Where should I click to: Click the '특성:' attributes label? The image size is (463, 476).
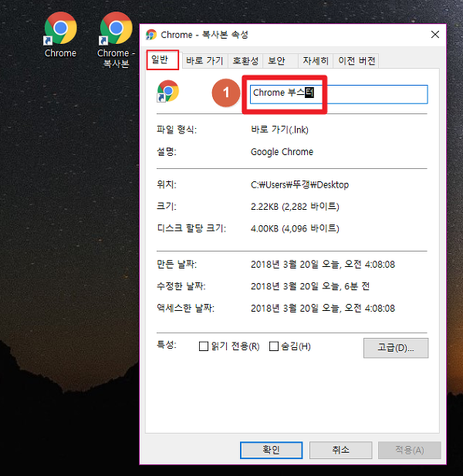pyautogui.click(x=167, y=345)
